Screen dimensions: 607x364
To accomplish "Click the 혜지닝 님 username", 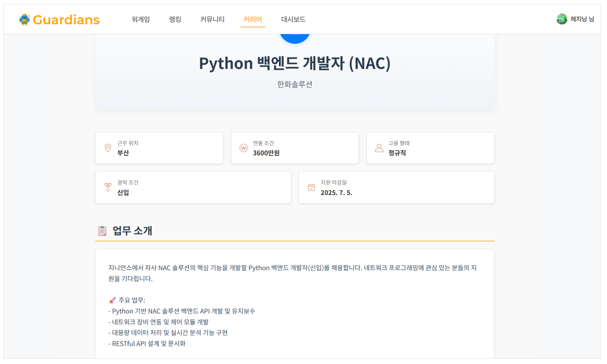I will point(582,19).
